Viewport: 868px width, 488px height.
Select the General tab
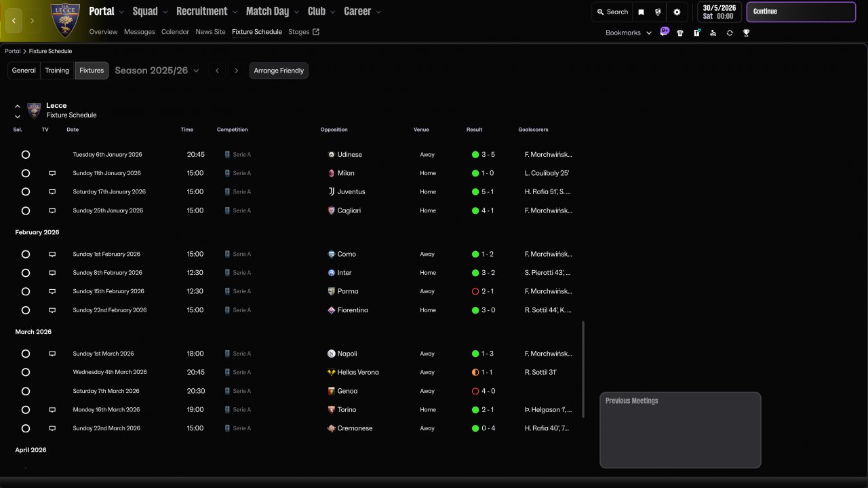pyautogui.click(x=24, y=71)
